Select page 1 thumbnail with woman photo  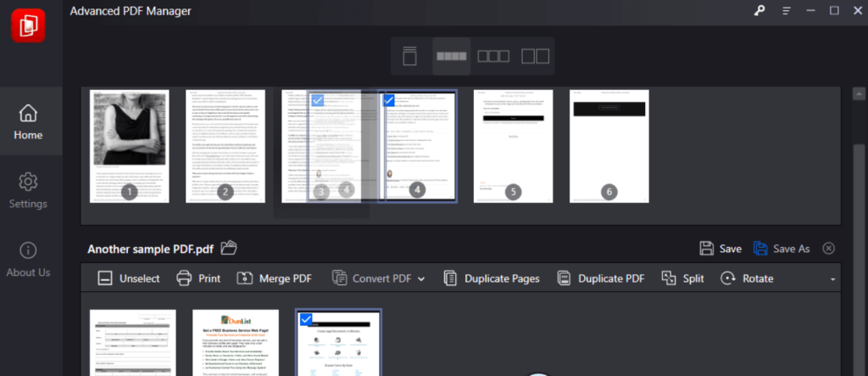pyautogui.click(x=130, y=146)
